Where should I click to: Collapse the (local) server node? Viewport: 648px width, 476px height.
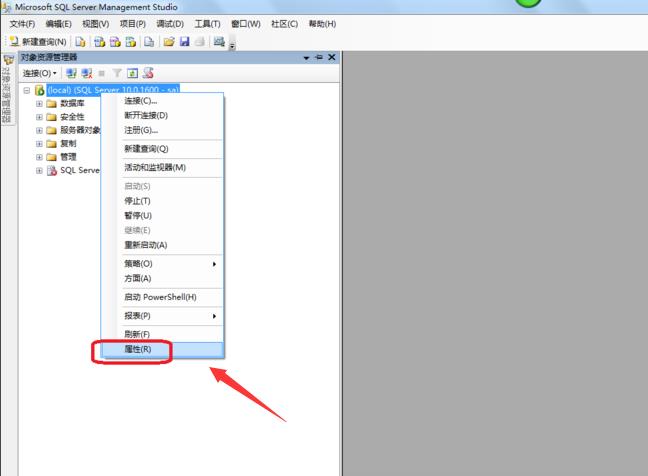point(27,90)
